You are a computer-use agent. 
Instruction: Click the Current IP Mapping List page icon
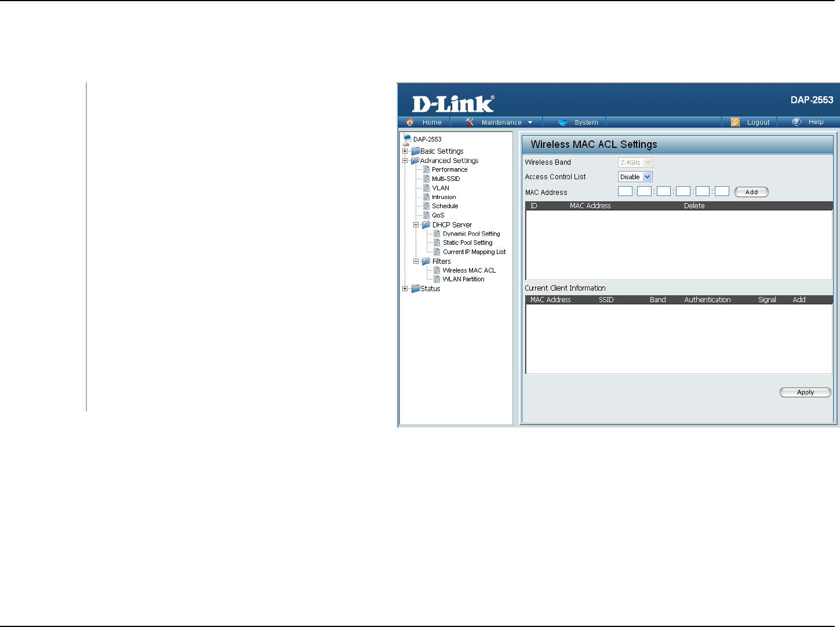pos(437,252)
